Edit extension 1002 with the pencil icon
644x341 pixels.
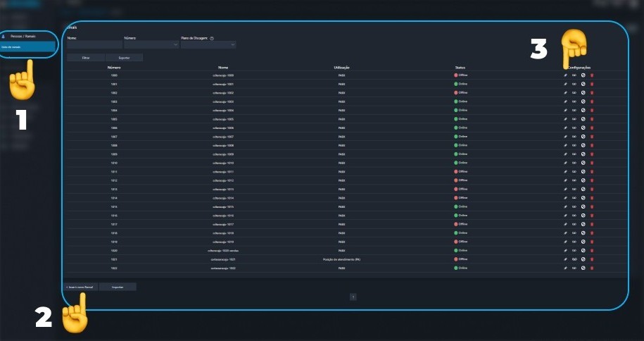[x=565, y=93]
